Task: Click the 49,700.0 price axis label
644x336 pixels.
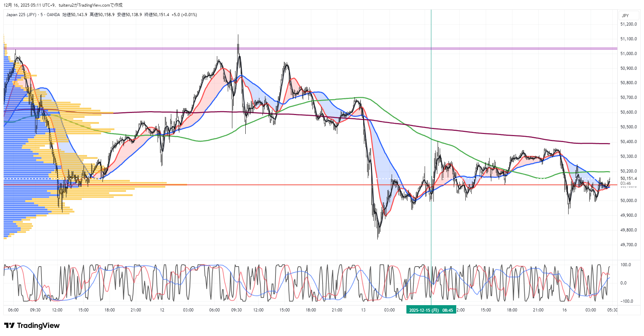Action: [x=628, y=245]
